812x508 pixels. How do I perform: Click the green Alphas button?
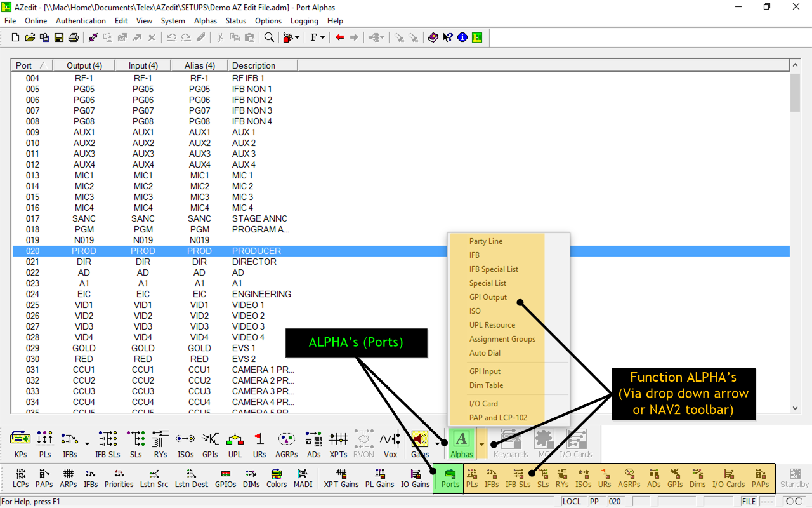(461, 443)
